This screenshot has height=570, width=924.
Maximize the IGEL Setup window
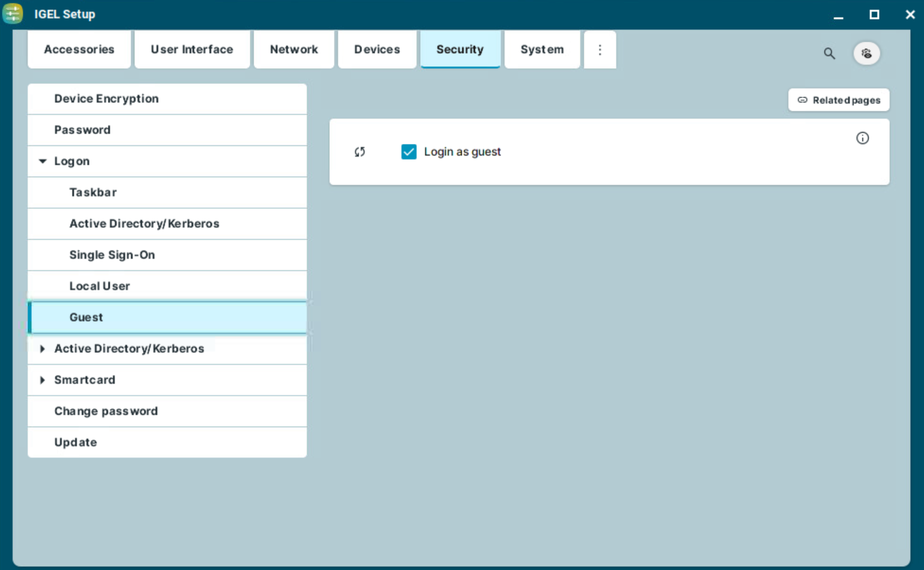coord(874,14)
